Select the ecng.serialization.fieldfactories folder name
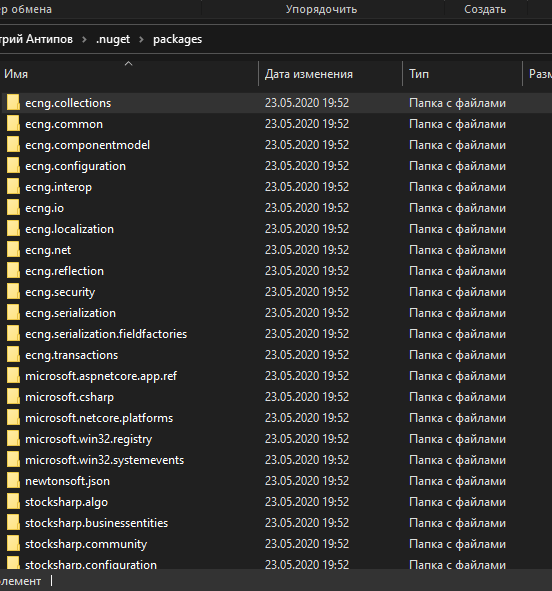This screenshot has width=552, height=591. (106, 334)
